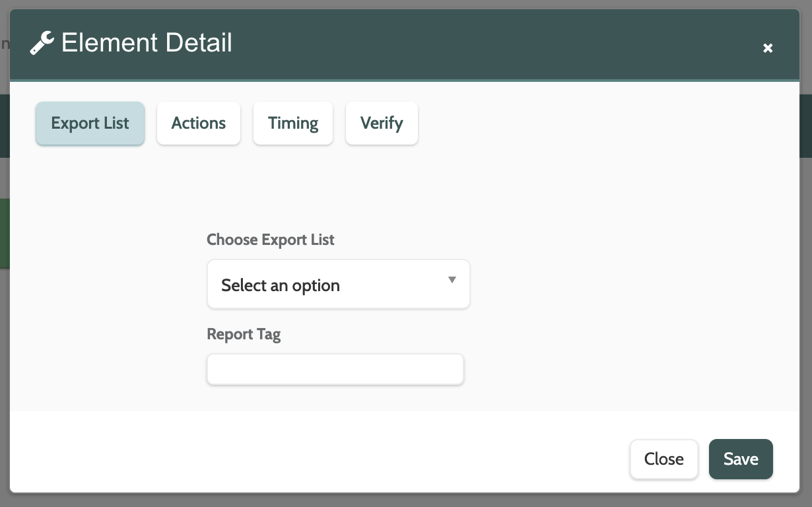This screenshot has height=507, width=812.
Task: Switch to the Export List tab
Action: (90, 123)
